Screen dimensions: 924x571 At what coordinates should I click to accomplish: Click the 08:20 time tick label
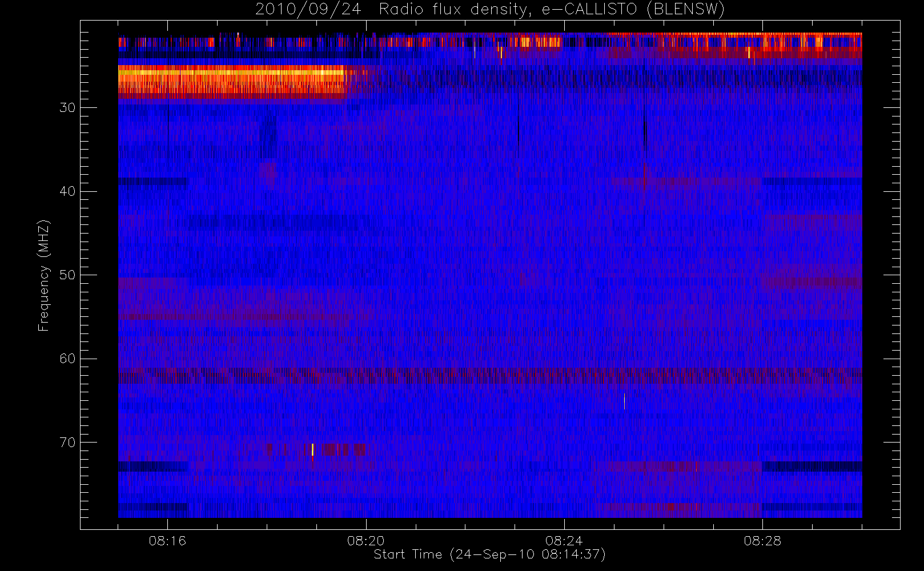[365, 541]
